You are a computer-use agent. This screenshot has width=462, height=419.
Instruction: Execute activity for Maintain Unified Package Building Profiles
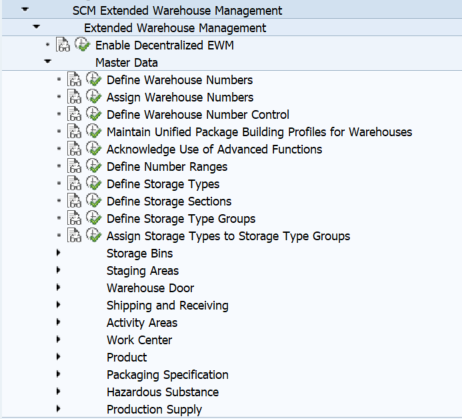94,131
